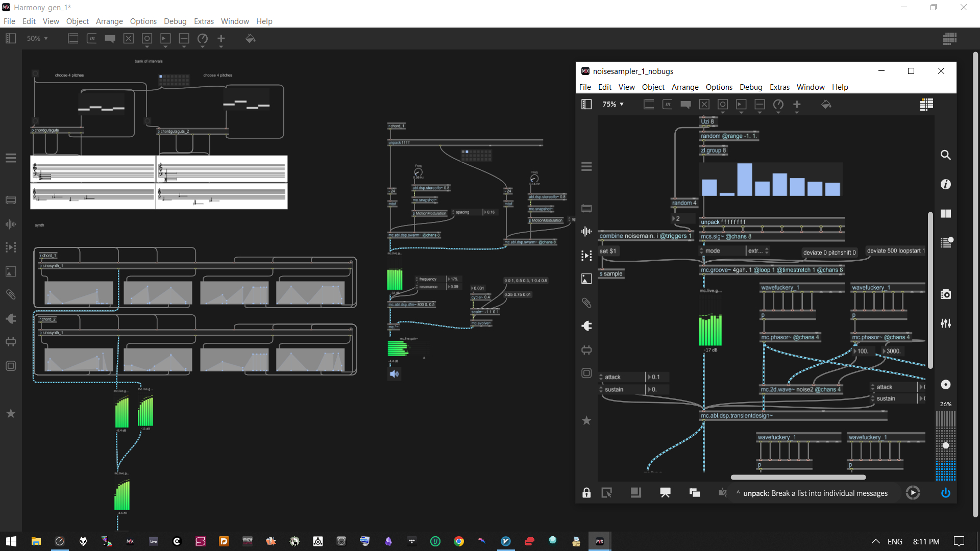Open the 50% zoom dropdown in Harmony_gen_1
980x551 pixels.
pos(37,38)
